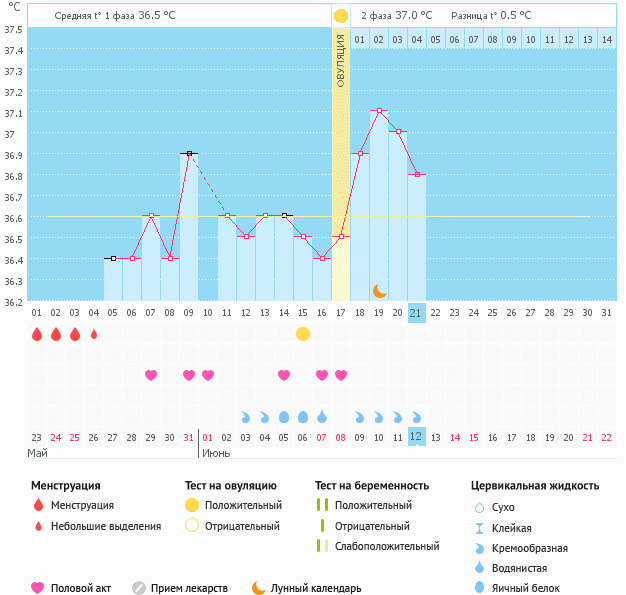Click the gray medication icon in the legend

[x=139, y=588]
